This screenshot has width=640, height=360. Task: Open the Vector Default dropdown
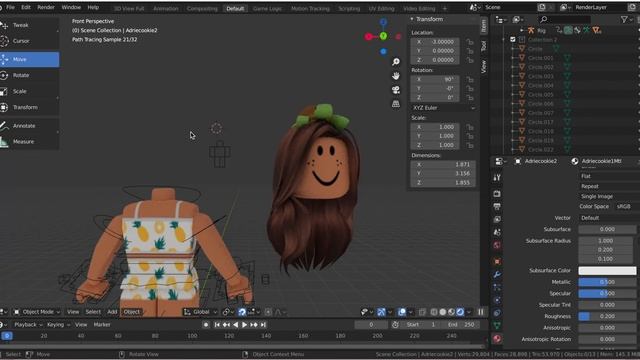pos(609,218)
